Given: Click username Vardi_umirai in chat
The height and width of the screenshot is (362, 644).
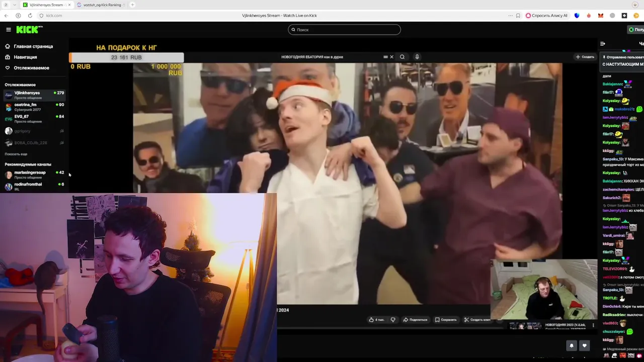Looking at the screenshot, I should coord(614,235).
